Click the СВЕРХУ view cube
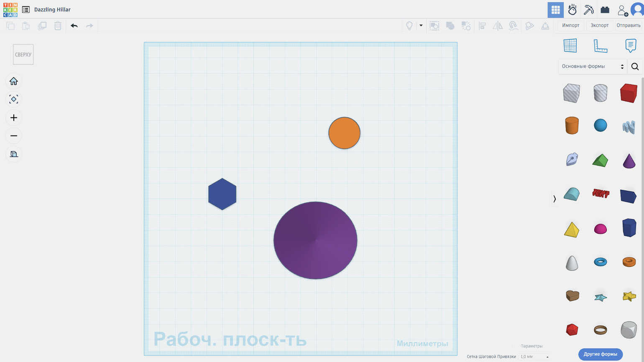 (23, 54)
